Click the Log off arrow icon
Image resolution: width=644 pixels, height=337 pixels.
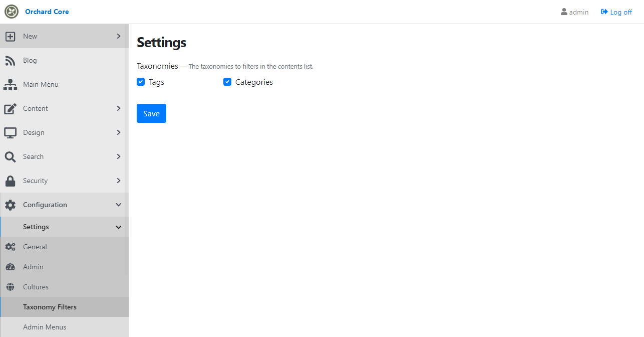coord(604,12)
